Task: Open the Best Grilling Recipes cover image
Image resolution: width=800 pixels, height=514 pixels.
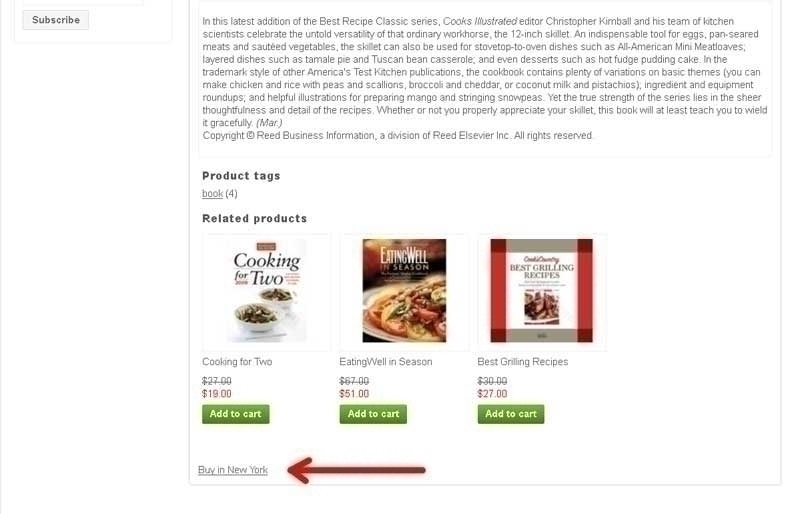Action: point(541,290)
